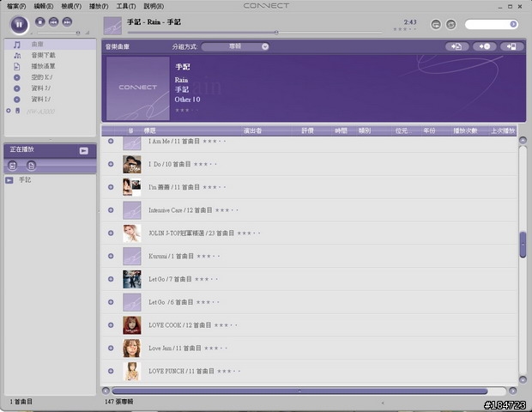
Task: Click the LOVE COOK album cover
Action: click(x=132, y=325)
